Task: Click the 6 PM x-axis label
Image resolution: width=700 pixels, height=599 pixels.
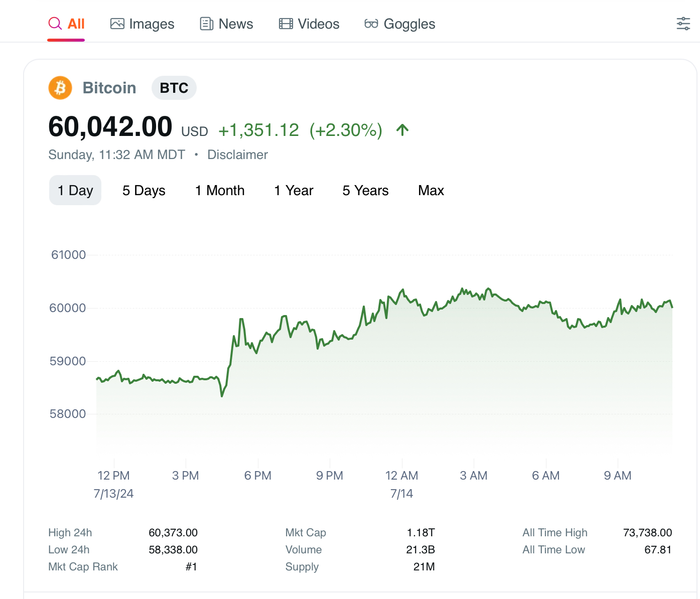Action: pyautogui.click(x=258, y=475)
